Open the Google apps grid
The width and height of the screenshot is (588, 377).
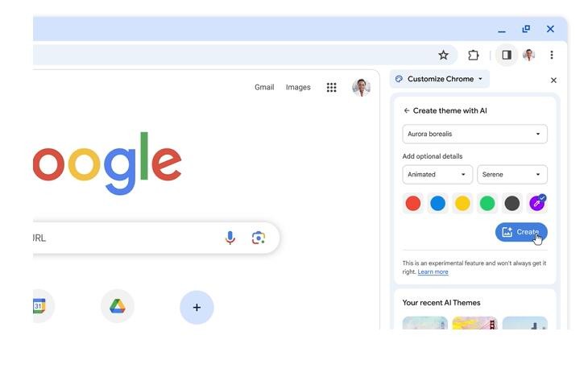332,88
